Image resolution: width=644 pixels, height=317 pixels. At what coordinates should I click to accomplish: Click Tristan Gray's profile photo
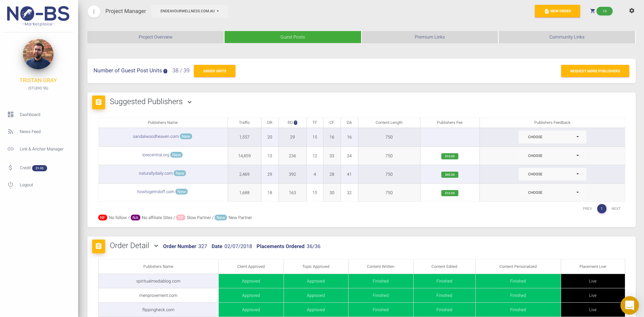38,54
